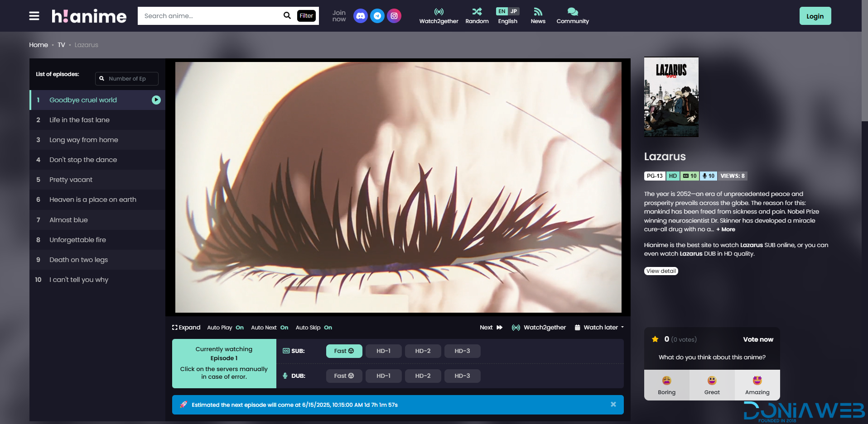Select DUB Fast server

(x=344, y=376)
